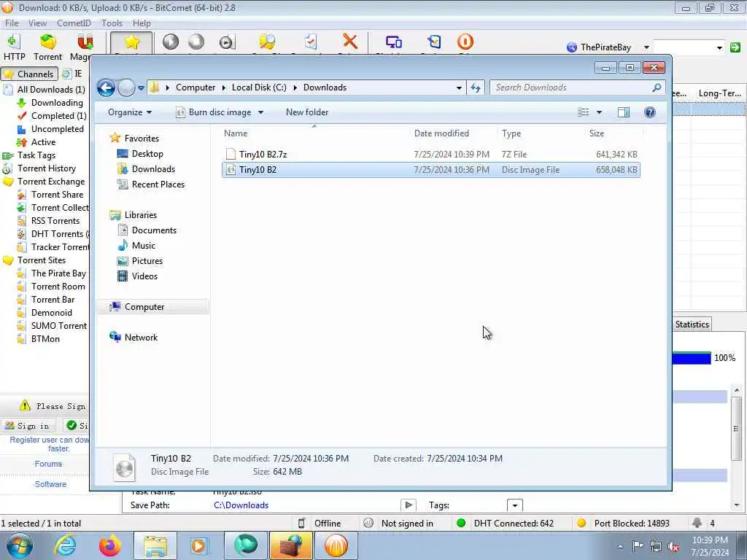Viewport: 747px width, 560px height.
Task: Select the yellow star Favorites toolbar button
Action: tap(131, 43)
